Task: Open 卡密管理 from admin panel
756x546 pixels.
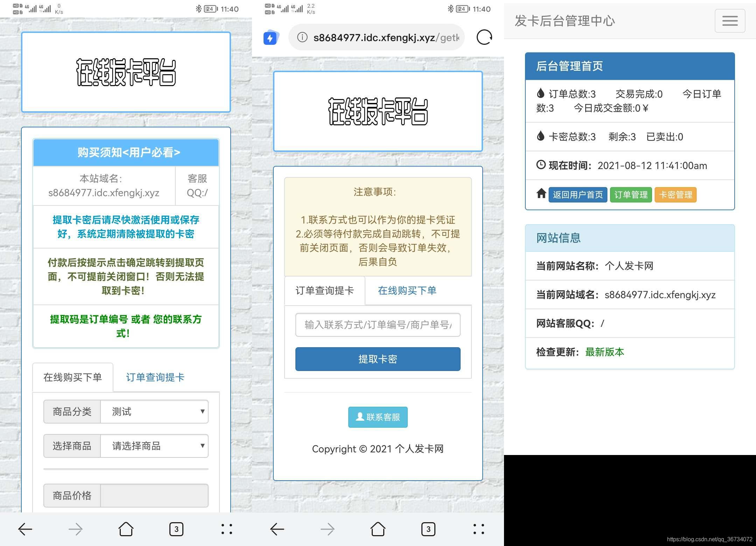Action: pos(675,195)
